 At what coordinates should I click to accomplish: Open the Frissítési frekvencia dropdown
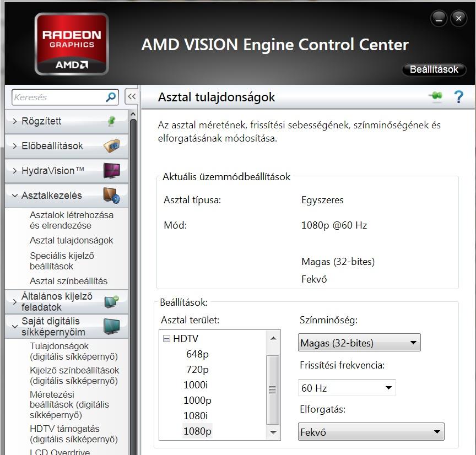pyautogui.click(x=347, y=388)
